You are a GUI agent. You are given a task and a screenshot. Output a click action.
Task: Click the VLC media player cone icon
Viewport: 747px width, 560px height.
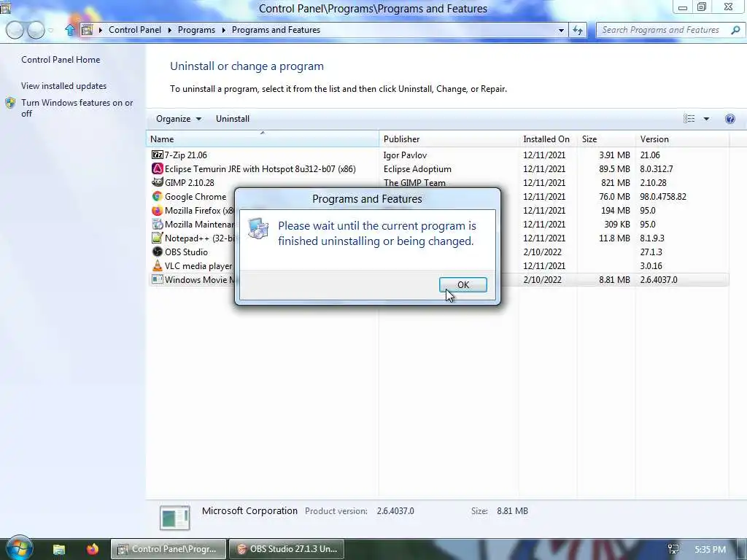pos(158,265)
